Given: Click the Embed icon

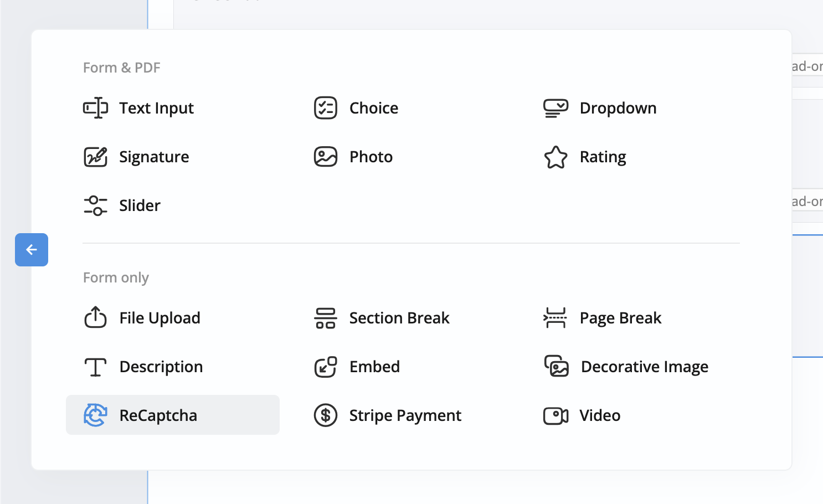Looking at the screenshot, I should [x=326, y=367].
